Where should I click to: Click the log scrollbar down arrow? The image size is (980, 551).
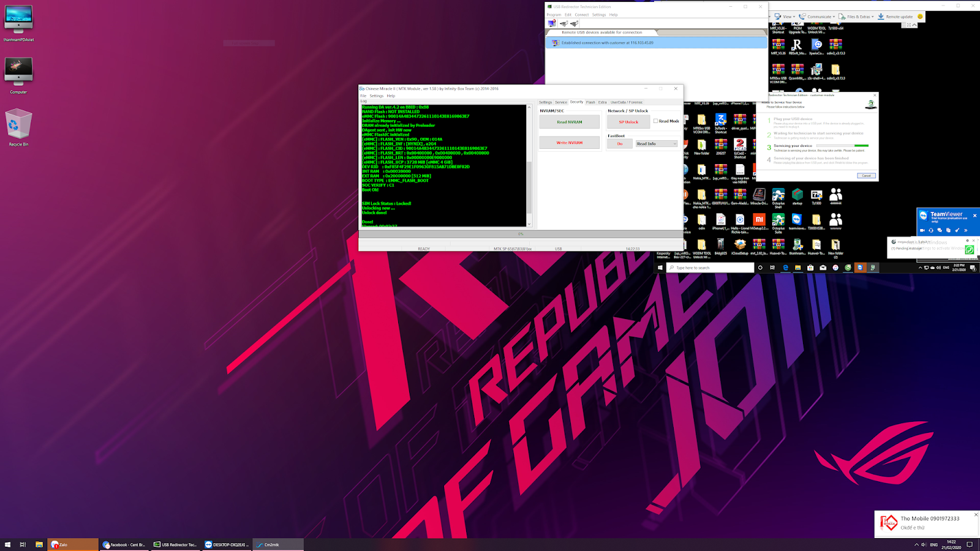tap(529, 224)
